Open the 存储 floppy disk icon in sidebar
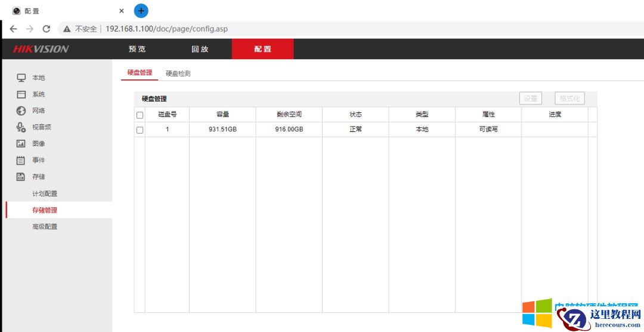This screenshot has width=644, height=332. (21, 177)
